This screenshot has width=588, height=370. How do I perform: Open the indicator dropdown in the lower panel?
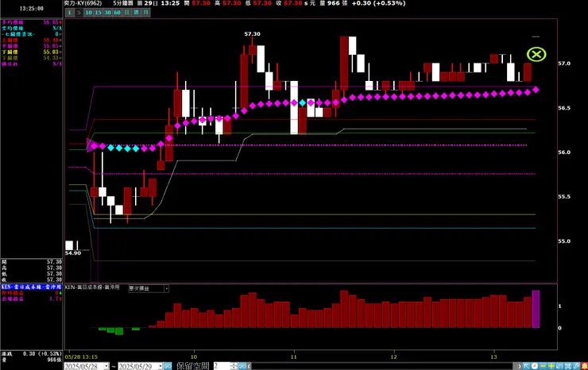167,288
